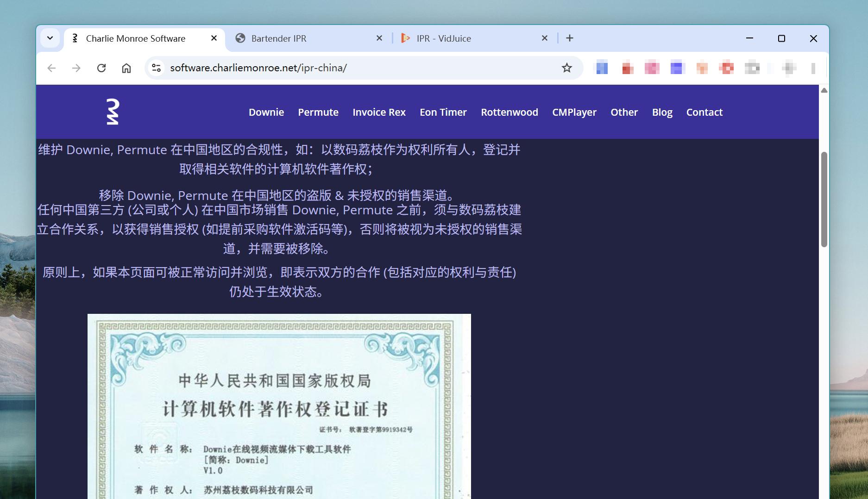Open the browser home page
Image resolution: width=868 pixels, height=499 pixels.
(126, 68)
